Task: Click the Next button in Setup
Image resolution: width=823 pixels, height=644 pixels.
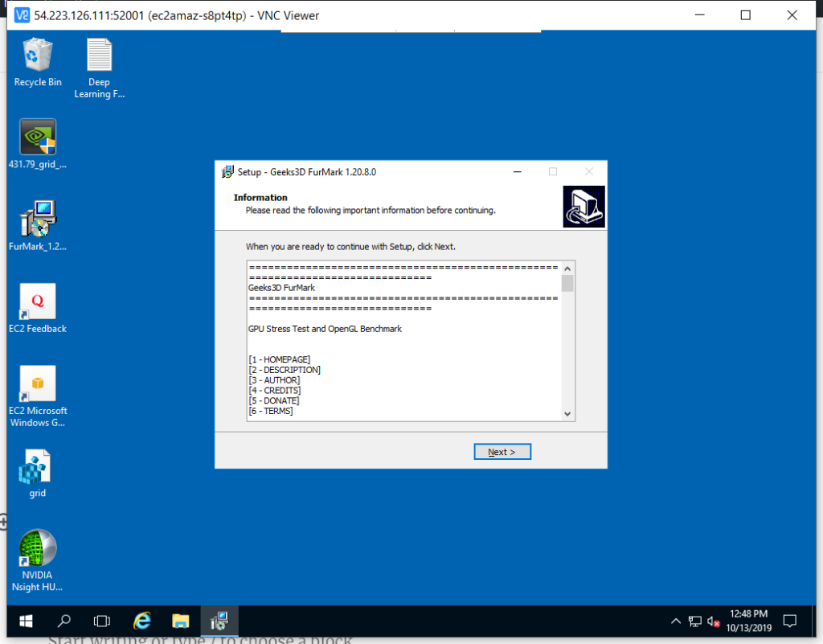Action: (x=502, y=452)
